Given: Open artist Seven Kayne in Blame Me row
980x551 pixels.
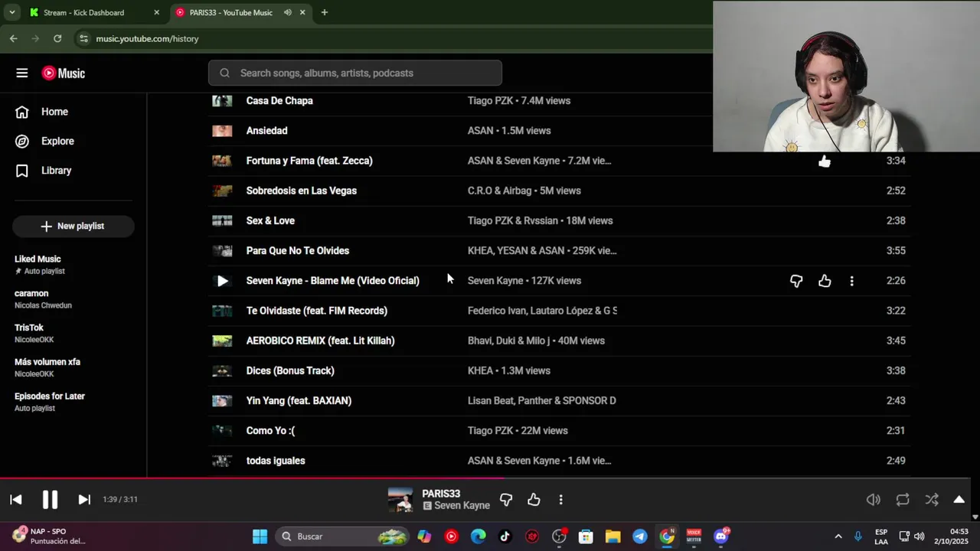Looking at the screenshot, I should point(495,281).
